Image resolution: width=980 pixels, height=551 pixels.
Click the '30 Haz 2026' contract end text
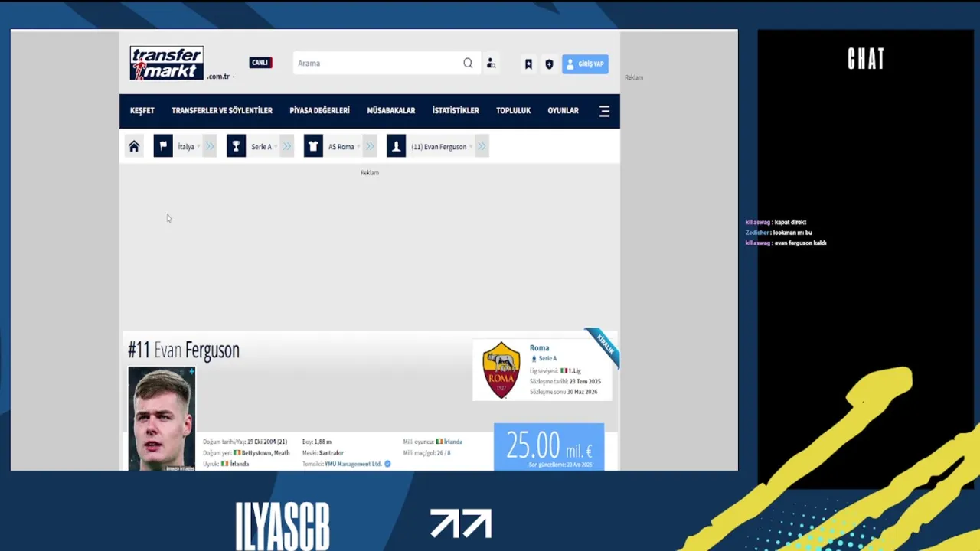click(x=582, y=392)
